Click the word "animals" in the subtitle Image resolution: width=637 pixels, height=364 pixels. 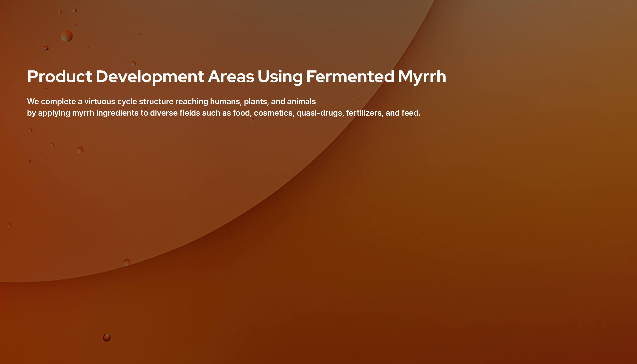click(x=301, y=101)
